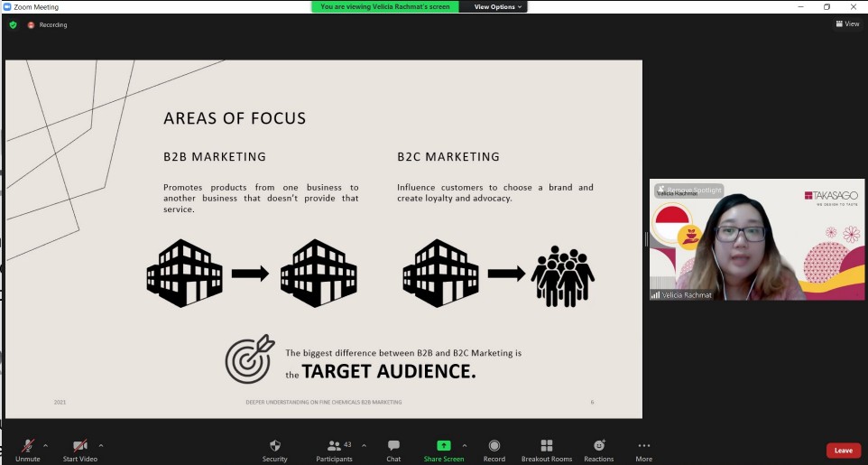
Task: Open the Chat panel
Action: click(393, 450)
